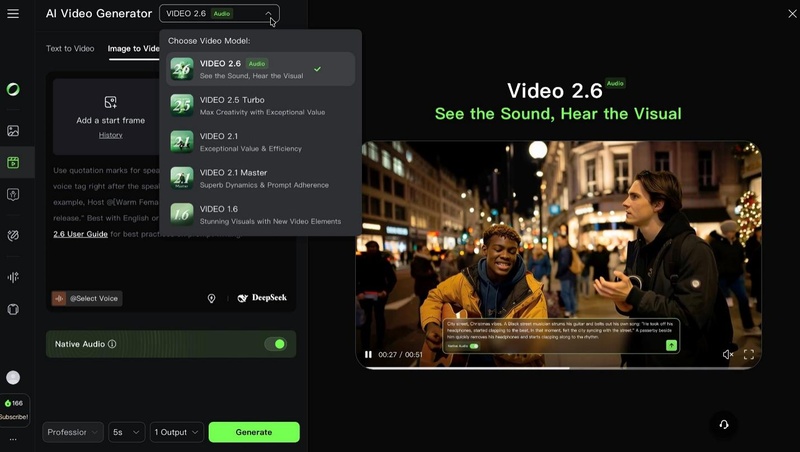The image size is (800, 452).
Task: Open the shirt try-on sidebar icon
Action: coord(13,309)
